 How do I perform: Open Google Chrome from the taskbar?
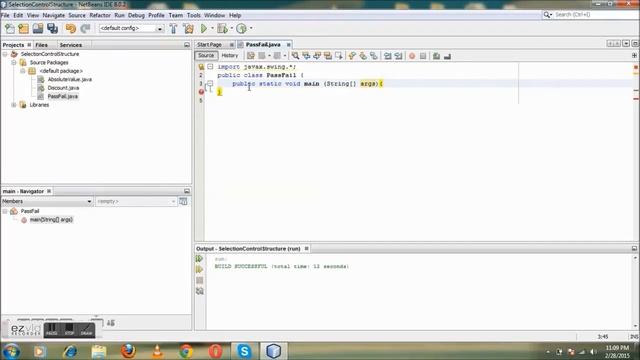[x=186, y=351]
